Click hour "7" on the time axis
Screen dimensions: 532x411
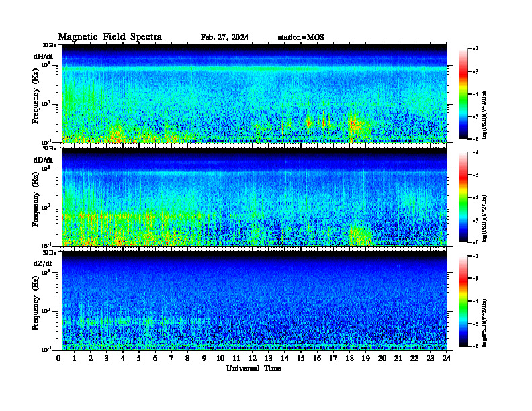pos(171,359)
